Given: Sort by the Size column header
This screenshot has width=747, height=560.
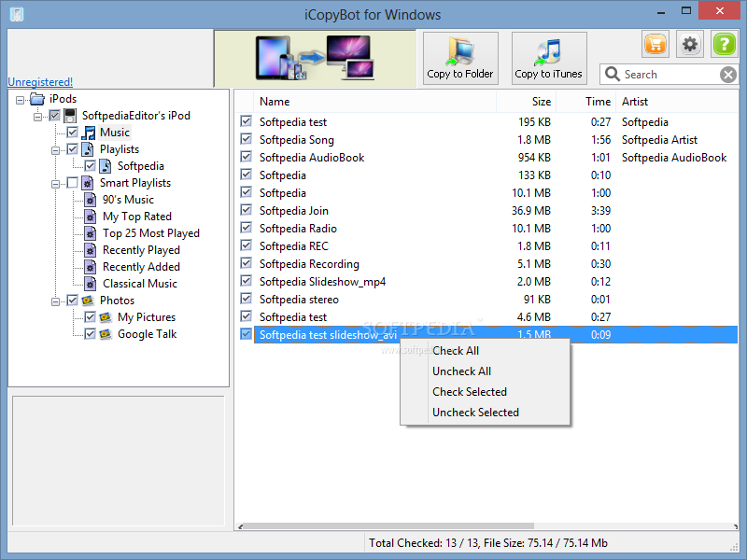Looking at the screenshot, I should coord(526,102).
